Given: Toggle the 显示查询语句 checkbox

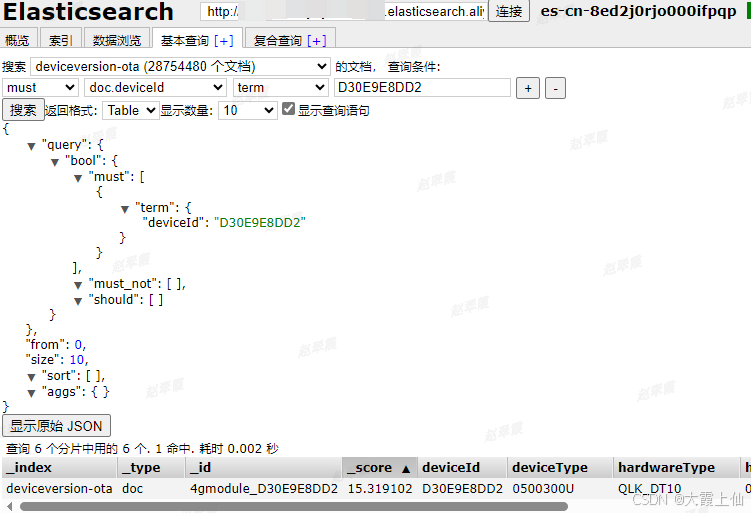Looking at the screenshot, I should pos(288,109).
